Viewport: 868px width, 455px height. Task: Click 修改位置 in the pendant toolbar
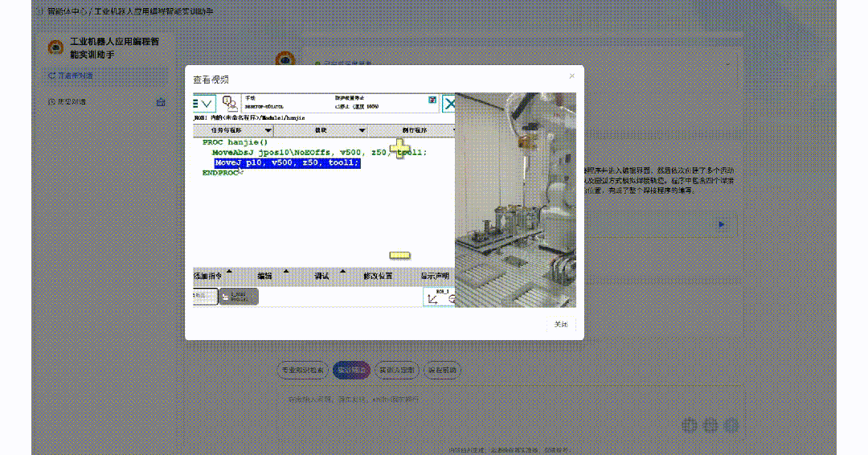click(x=378, y=276)
